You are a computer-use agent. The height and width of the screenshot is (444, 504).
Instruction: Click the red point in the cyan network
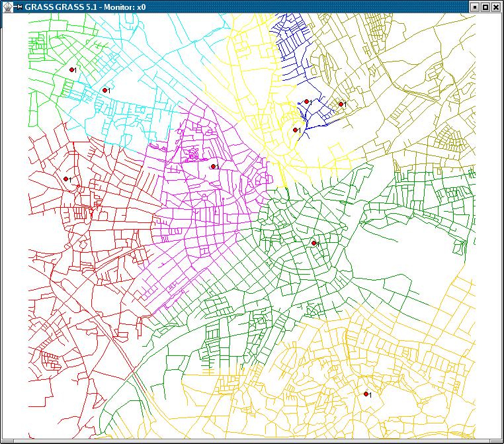click(x=105, y=90)
